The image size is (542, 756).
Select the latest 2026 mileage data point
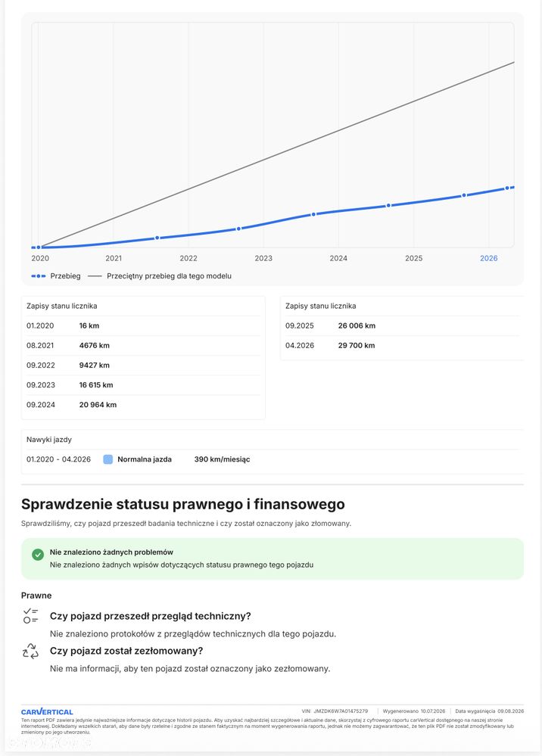pyautogui.click(x=506, y=188)
